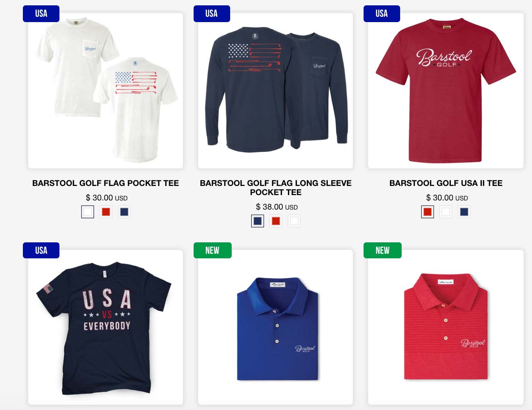Pick red swatch for USA II Tee
Image resolution: width=532 pixels, height=410 pixels.
click(428, 212)
